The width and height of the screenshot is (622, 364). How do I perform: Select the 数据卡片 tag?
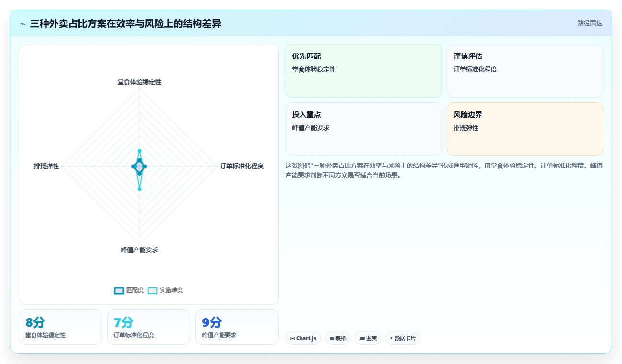[x=403, y=338]
